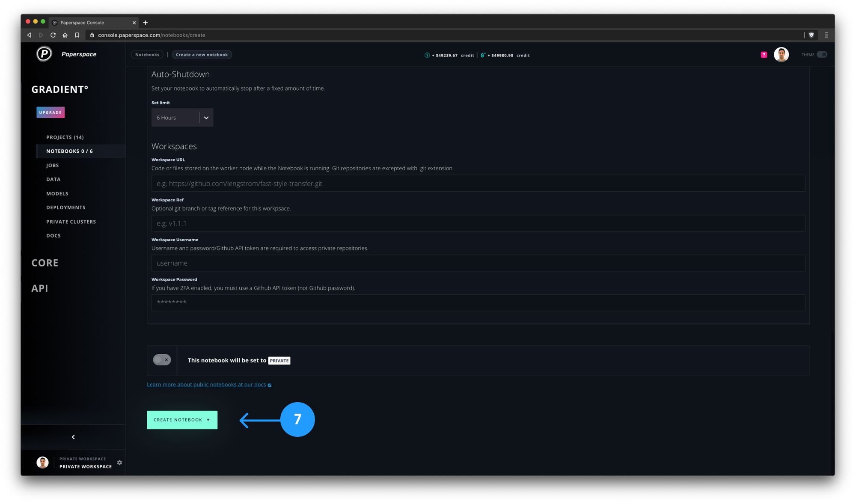
Task: Click the Paperspace logo icon
Action: pyautogui.click(x=44, y=54)
